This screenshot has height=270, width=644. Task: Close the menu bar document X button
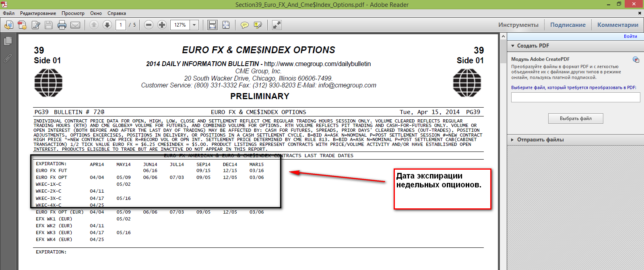pos(640,13)
